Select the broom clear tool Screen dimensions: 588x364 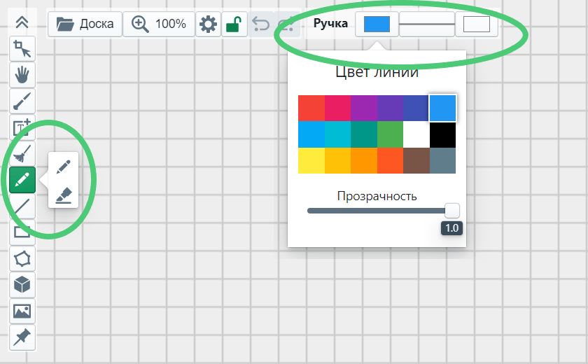pos(22,154)
